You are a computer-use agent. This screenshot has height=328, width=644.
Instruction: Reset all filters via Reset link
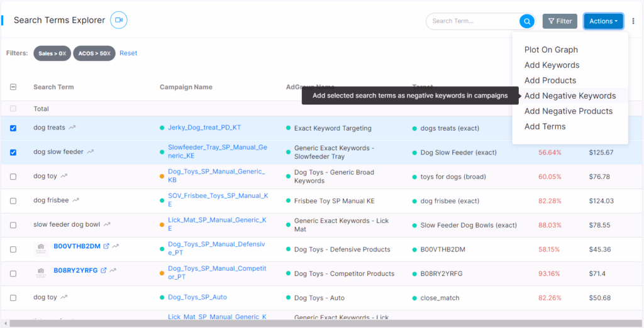coord(128,53)
